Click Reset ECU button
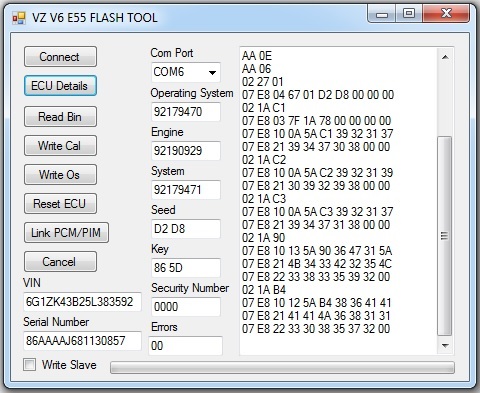Image resolution: width=480 pixels, height=393 pixels. click(60, 204)
